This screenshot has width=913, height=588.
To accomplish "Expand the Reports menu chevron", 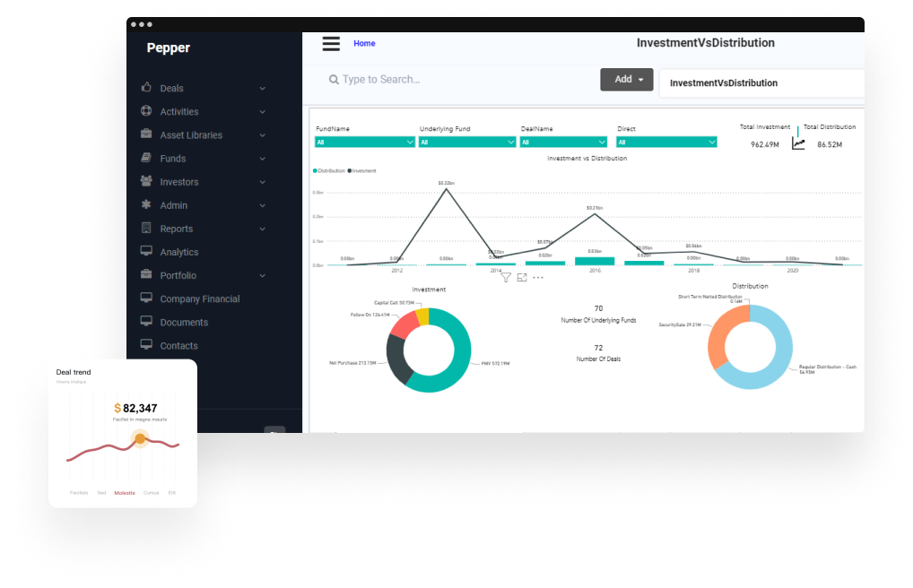I will (263, 229).
